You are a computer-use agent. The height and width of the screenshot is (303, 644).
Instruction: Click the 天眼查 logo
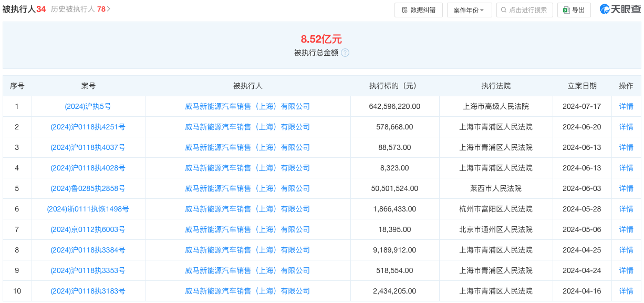tap(620, 9)
